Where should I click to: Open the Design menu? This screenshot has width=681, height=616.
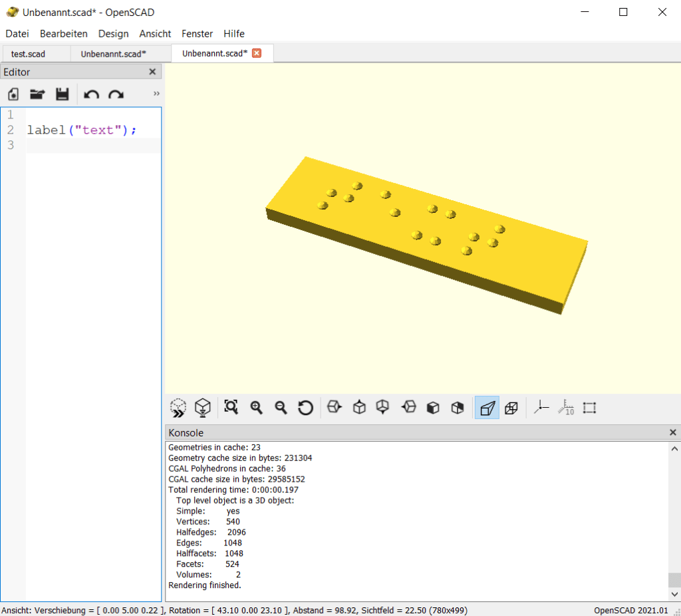point(113,33)
